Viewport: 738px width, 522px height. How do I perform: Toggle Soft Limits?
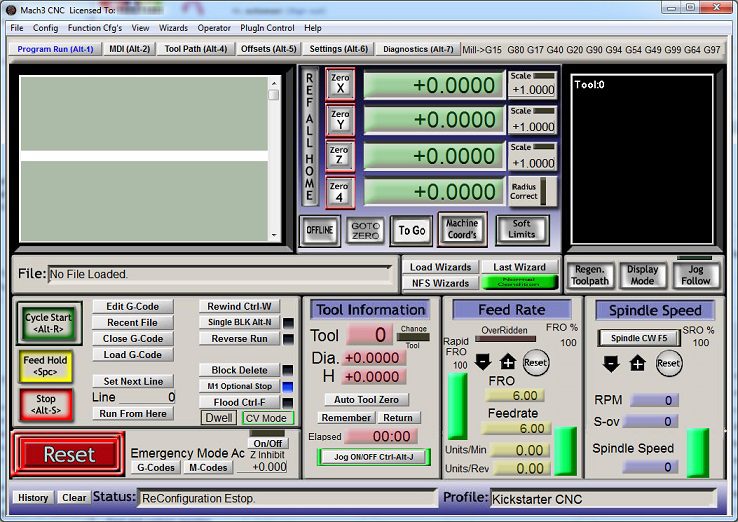(x=521, y=230)
